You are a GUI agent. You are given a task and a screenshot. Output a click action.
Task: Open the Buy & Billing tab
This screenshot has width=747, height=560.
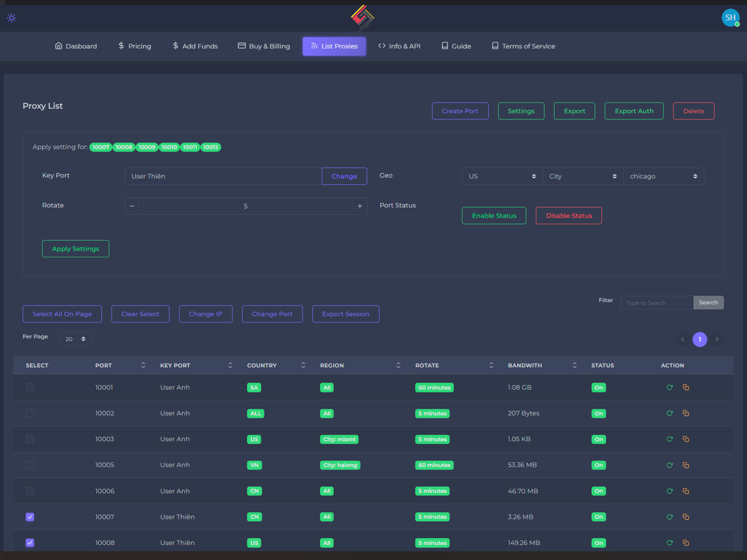(x=264, y=46)
